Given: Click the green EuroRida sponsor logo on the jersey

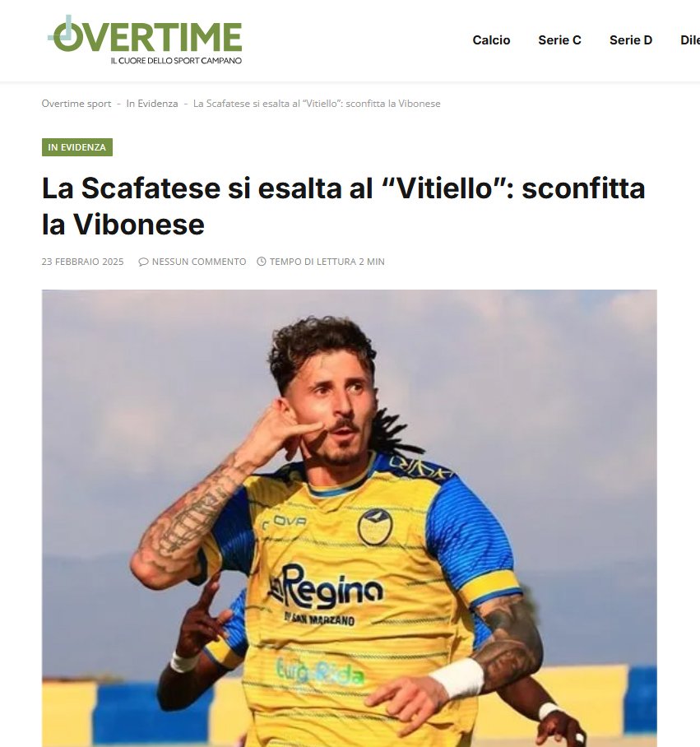Looking at the screenshot, I should [x=319, y=672].
